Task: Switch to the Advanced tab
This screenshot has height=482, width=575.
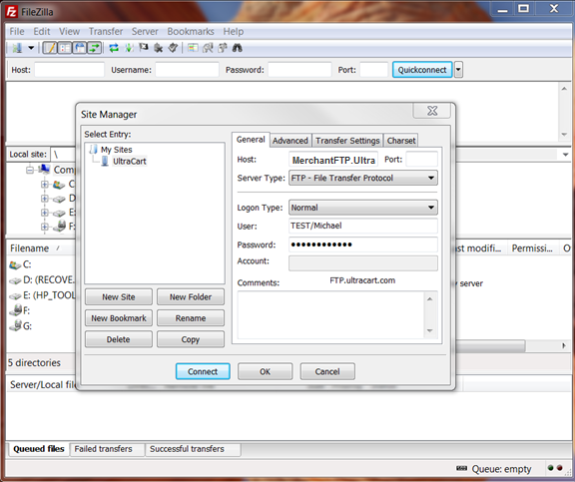Action: click(x=290, y=140)
